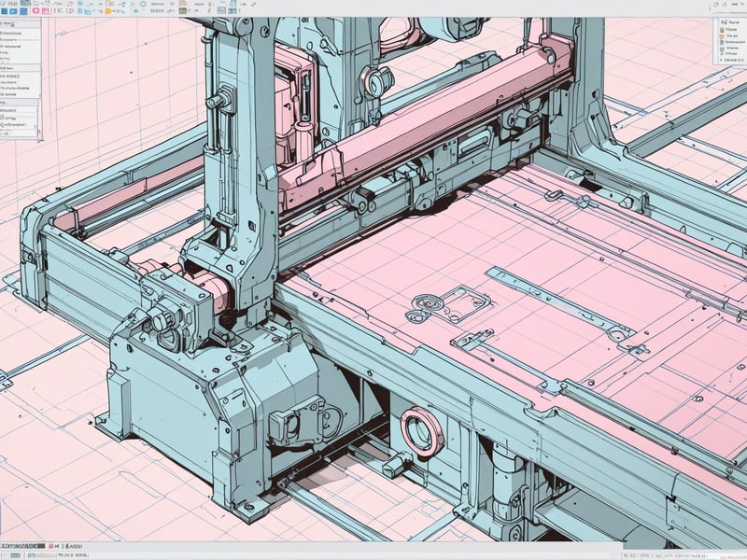Click the green icon in the top toolbar row
Viewport: 747px width, 560px height.
25,3
